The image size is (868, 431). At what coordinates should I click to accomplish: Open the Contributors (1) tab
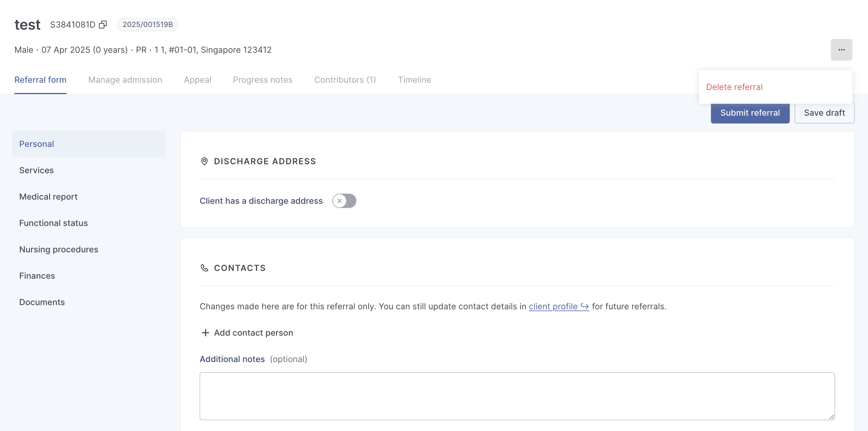point(345,80)
